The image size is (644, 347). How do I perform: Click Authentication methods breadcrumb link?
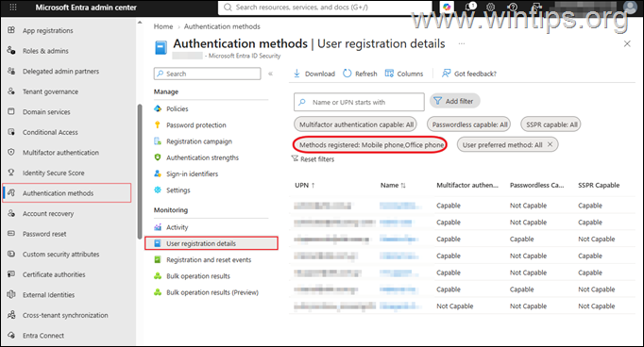222,26
